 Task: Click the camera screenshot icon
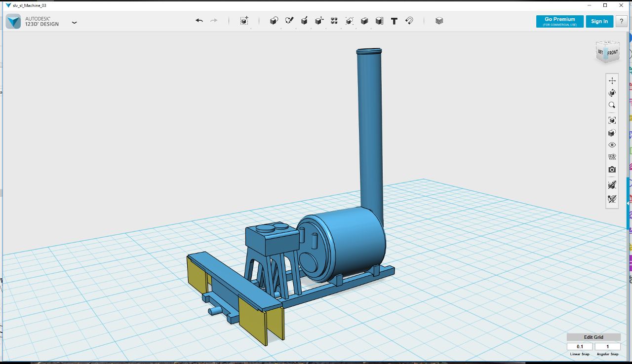pyautogui.click(x=612, y=170)
